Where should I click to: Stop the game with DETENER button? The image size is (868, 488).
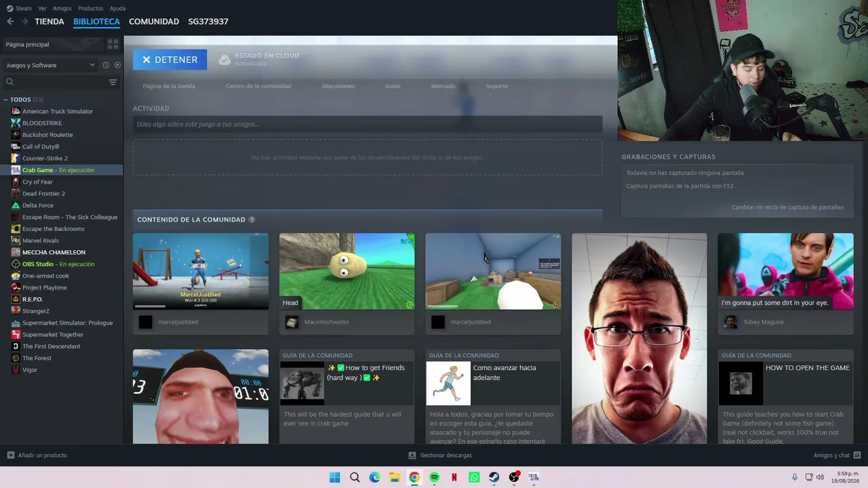click(170, 60)
